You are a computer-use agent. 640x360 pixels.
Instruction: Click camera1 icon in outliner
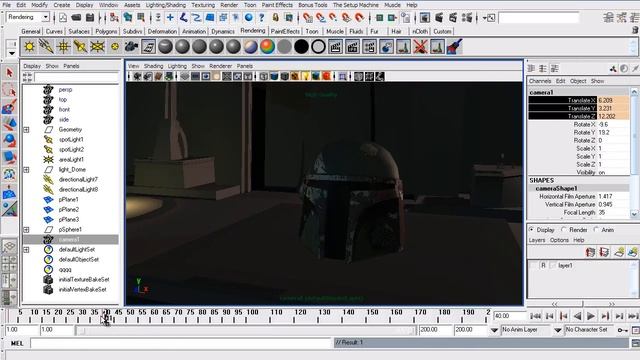coord(48,239)
